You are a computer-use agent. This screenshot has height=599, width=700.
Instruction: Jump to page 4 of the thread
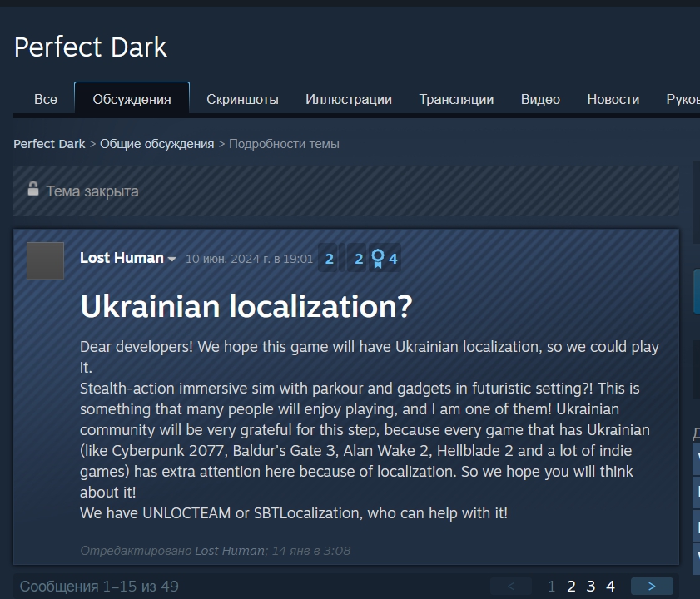[x=610, y=586]
